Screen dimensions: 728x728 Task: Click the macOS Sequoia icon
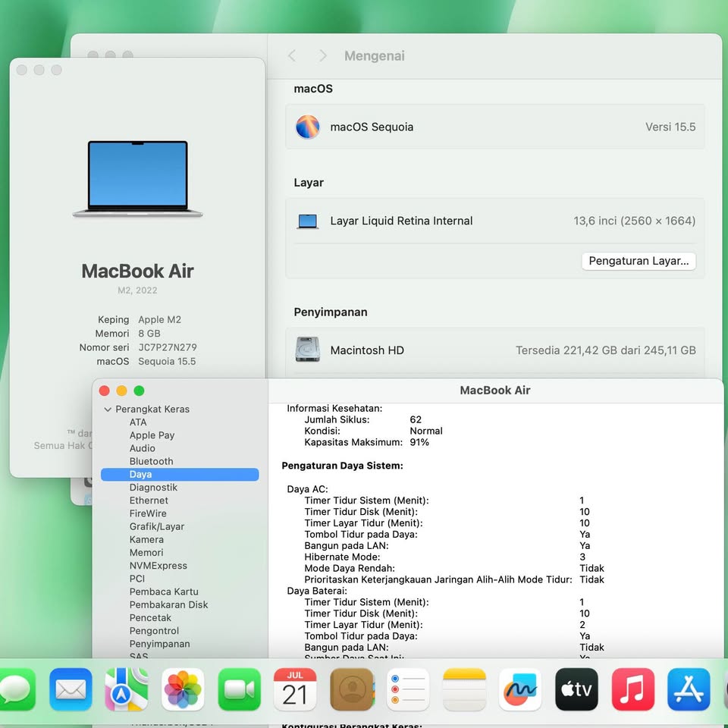[307, 127]
